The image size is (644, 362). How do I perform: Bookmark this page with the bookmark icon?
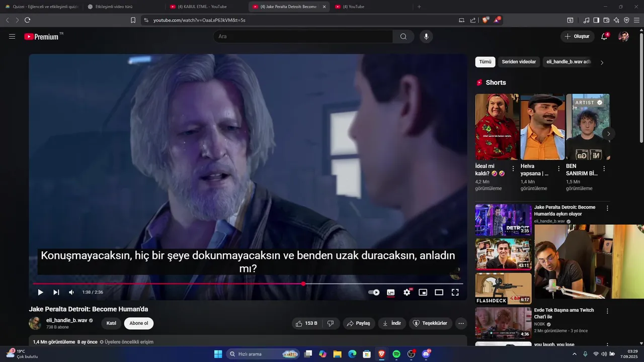point(133,20)
